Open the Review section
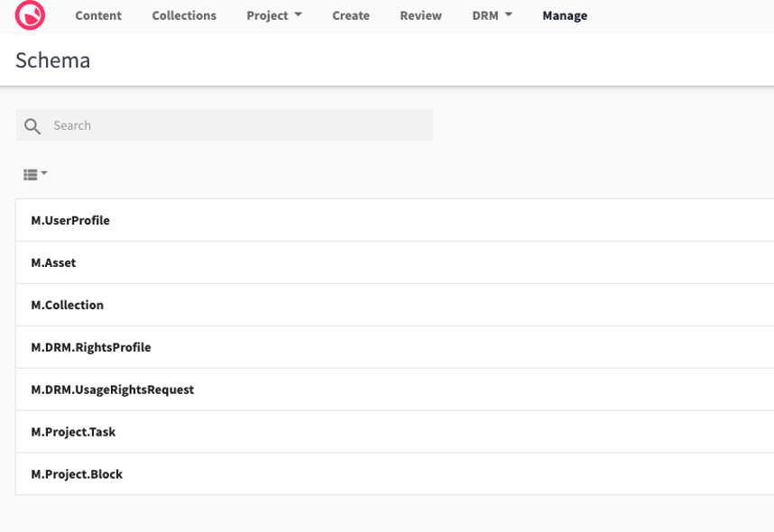Viewport: 774px width, 532px height. pos(420,15)
